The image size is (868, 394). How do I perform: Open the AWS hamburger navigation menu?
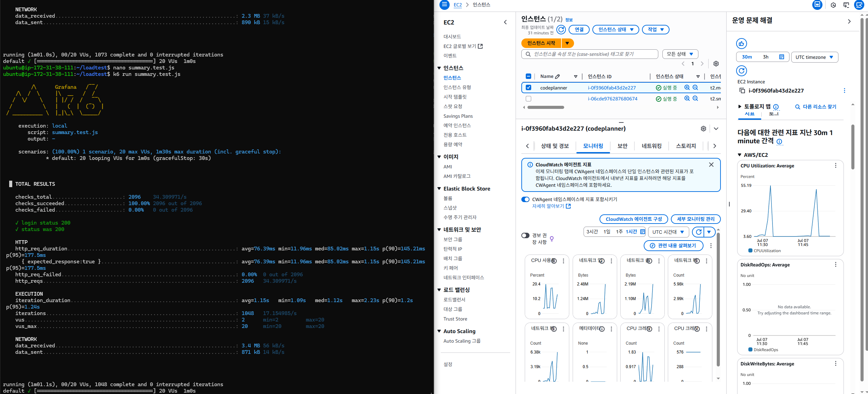pos(444,5)
